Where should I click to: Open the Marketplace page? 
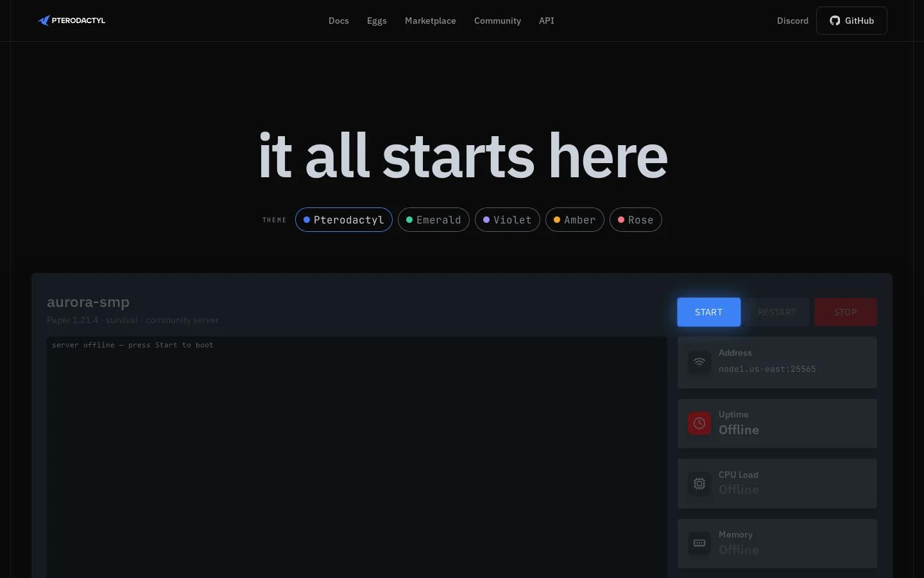click(x=431, y=21)
